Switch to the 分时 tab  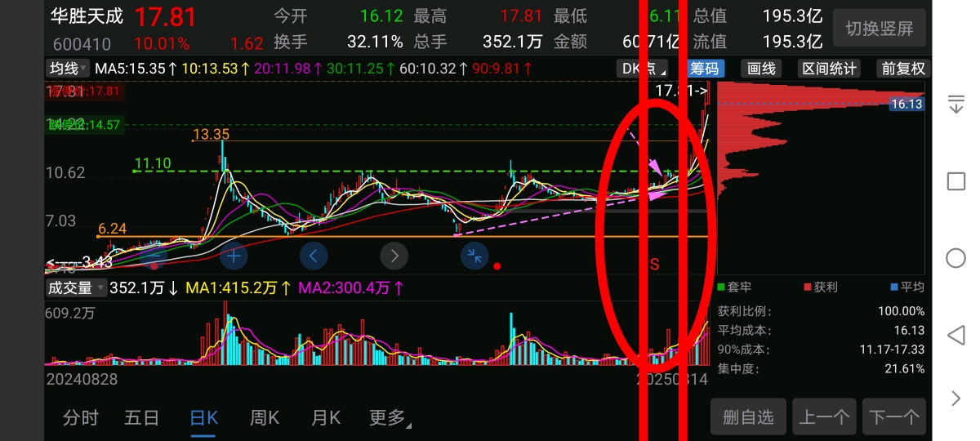pyautogui.click(x=81, y=418)
